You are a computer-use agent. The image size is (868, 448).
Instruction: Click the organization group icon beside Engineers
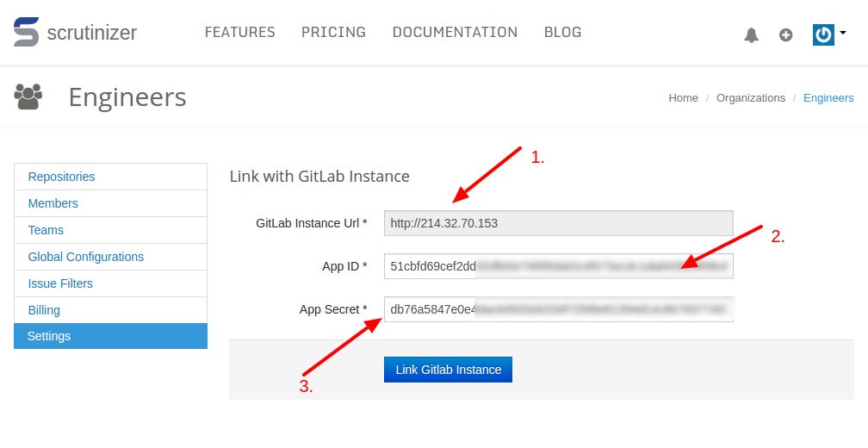28,96
